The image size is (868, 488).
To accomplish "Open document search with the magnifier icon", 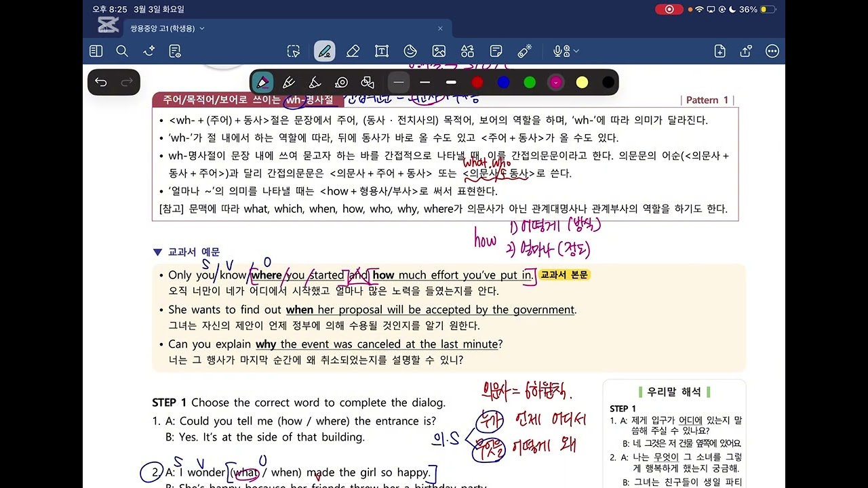I will click(122, 51).
